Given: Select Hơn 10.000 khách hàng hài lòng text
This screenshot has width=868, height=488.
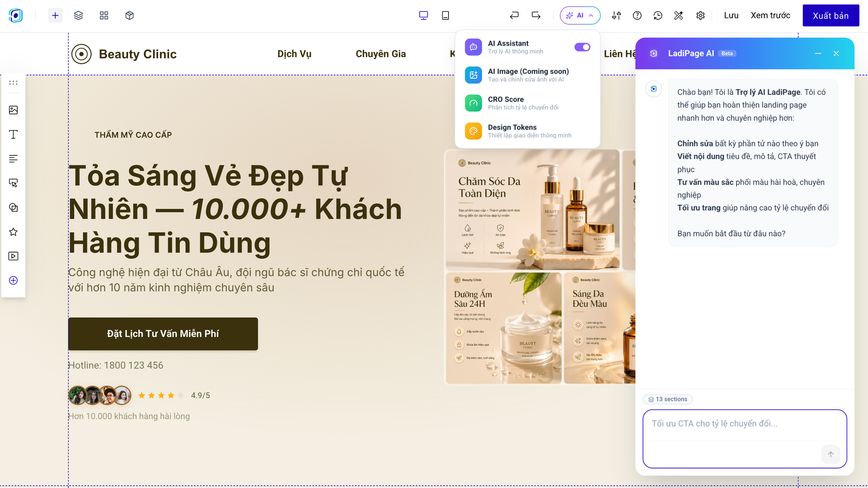Looking at the screenshot, I should (129, 416).
